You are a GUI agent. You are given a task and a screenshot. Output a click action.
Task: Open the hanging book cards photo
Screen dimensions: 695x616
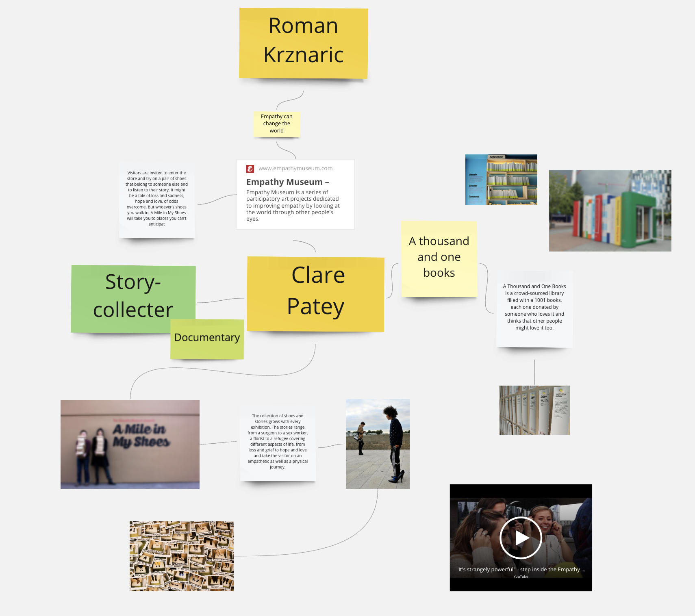pyautogui.click(x=534, y=410)
